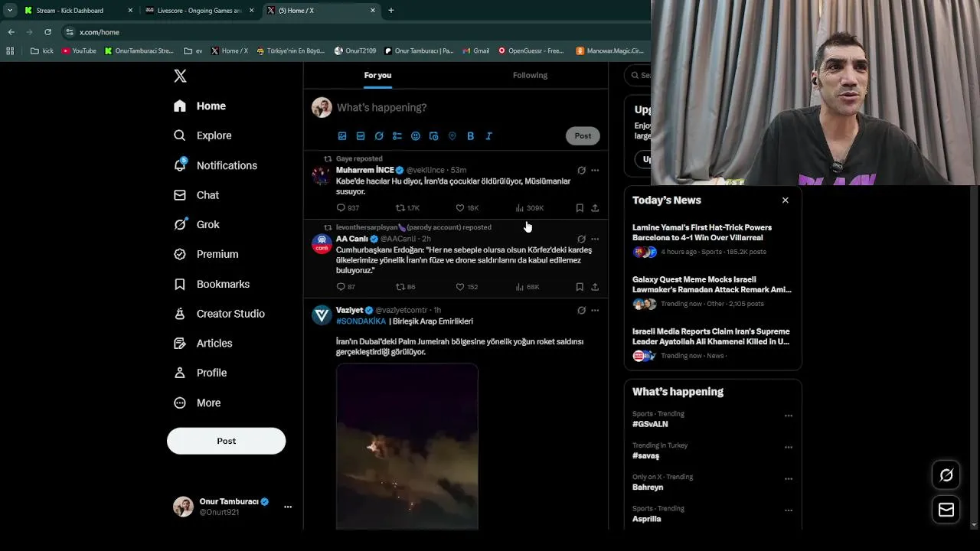980x551 pixels.
Task: Click the Grok icon on Muharrem İNCE's post
Action: [x=581, y=171]
